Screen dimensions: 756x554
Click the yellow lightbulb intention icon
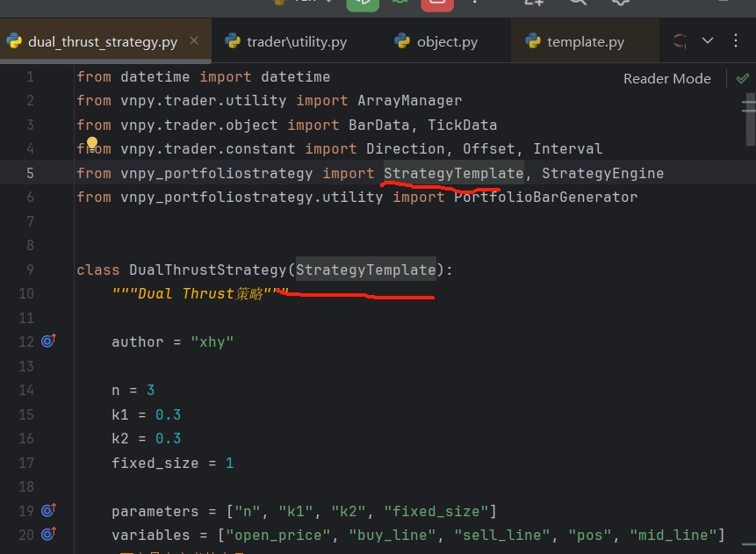point(92,143)
